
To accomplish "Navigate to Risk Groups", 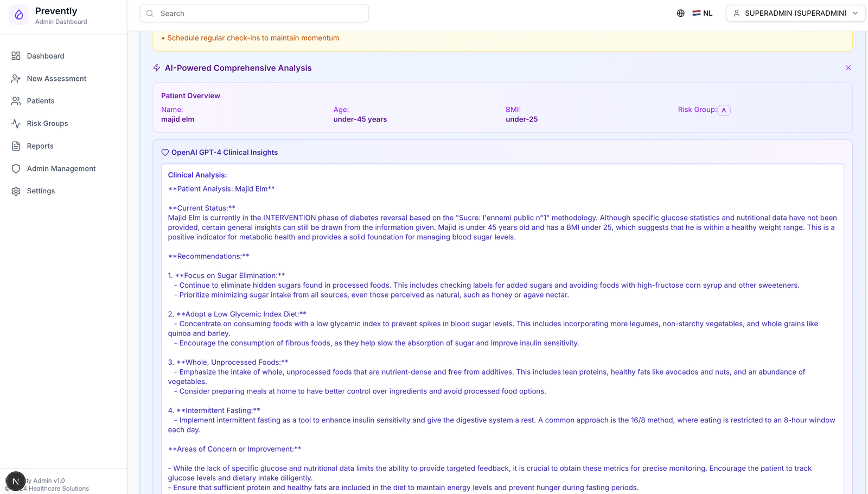I will pyautogui.click(x=47, y=124).
